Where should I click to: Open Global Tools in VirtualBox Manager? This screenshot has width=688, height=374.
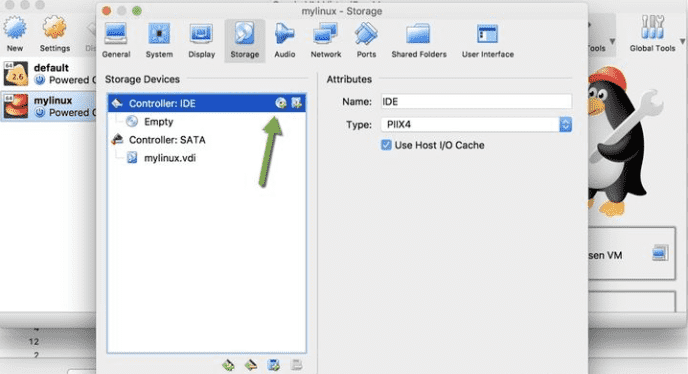[652, 33]
